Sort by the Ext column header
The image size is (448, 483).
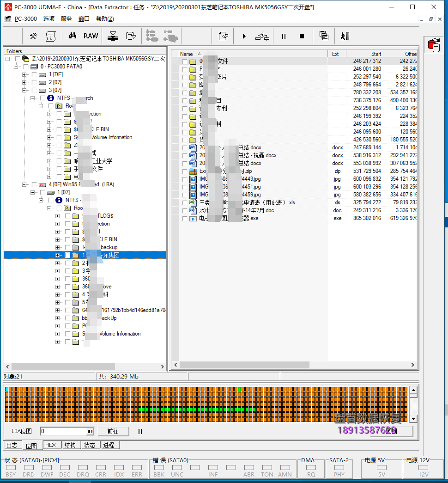pyautogui.click(x=337, y=54)
